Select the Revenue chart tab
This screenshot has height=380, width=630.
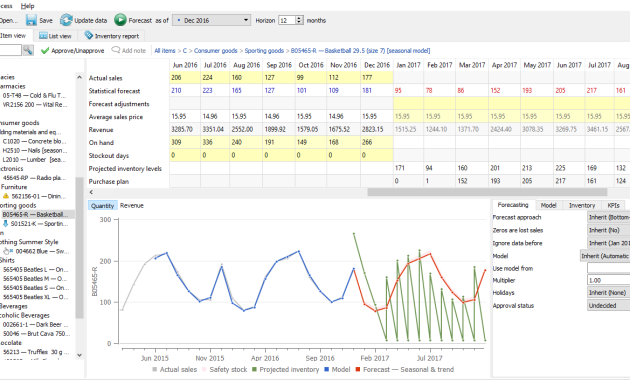[132, 205]
